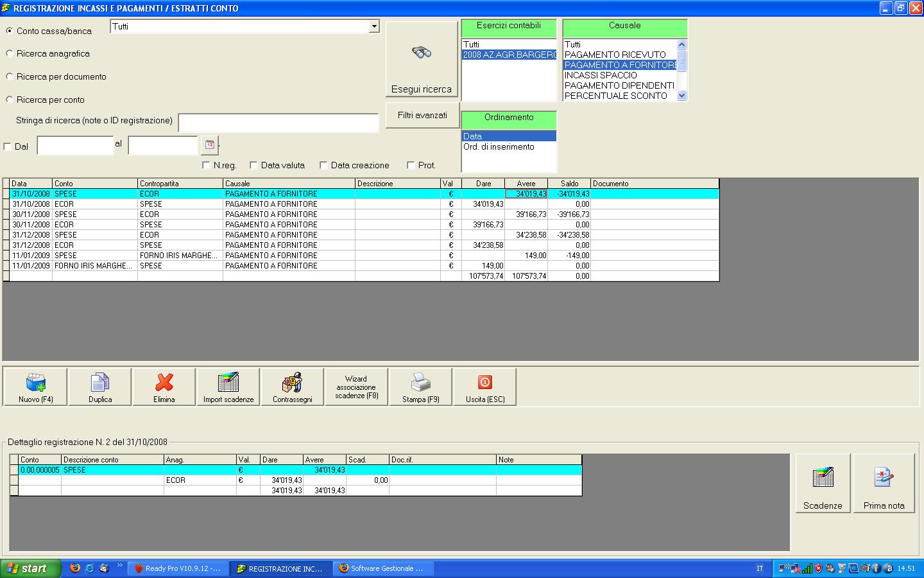
Task: Click the Nuovo (F4) icon button
Action: click(x=36, y=387)
